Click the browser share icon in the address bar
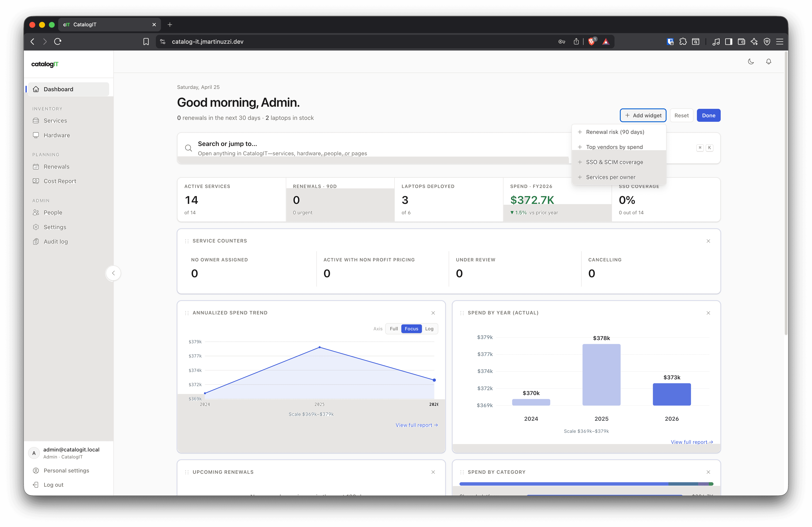 click(x=576, y=42)
